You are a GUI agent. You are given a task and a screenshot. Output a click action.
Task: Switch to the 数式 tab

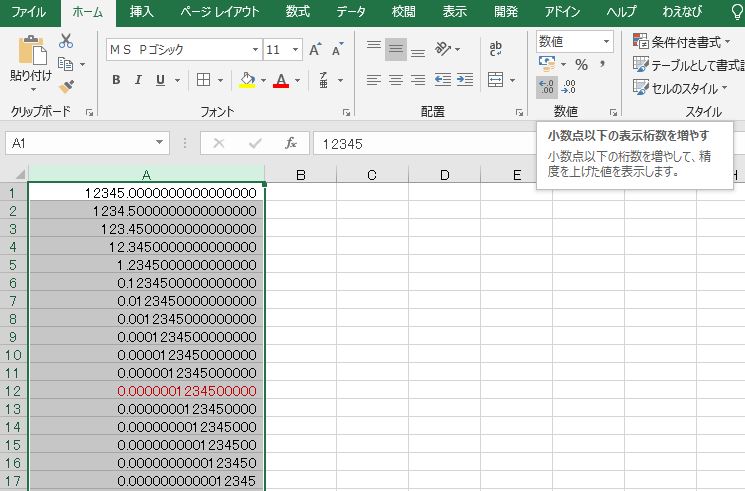click(x=298, y=11)
